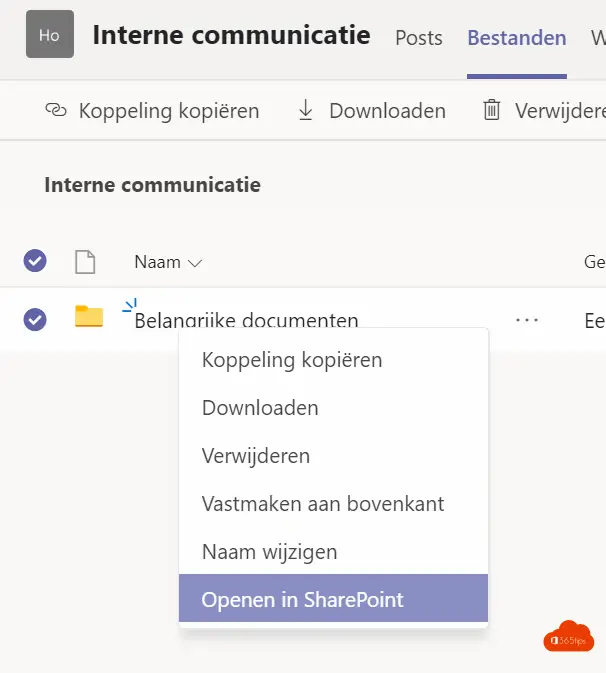The height and width of the screenshot is (673, 606).
Task: Click Downloaden in the context menu
Action: click(333, 407)
